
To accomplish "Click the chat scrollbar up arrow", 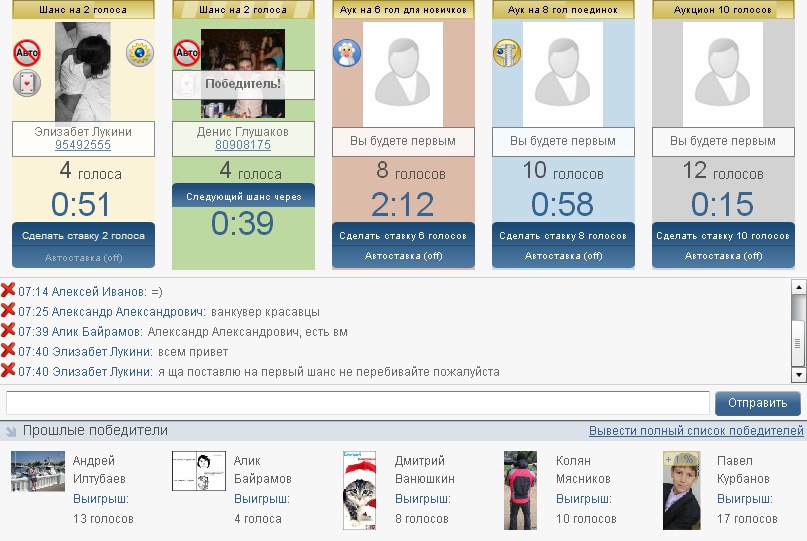I will (799, 287).
